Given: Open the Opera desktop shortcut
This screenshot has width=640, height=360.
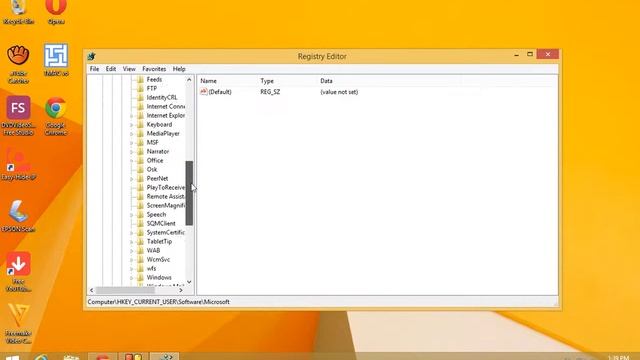Looking at the screenshot, I should [x=56, y=11].
